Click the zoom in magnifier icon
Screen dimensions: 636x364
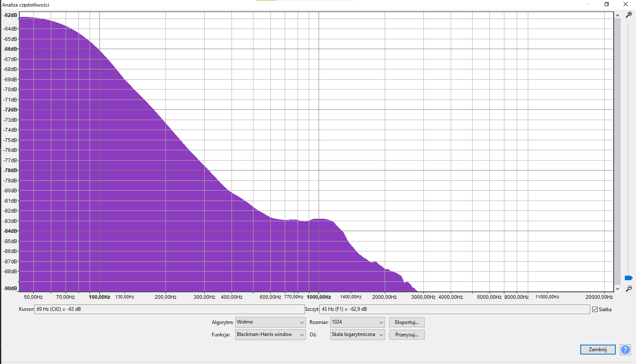click(x=629, y=15)
